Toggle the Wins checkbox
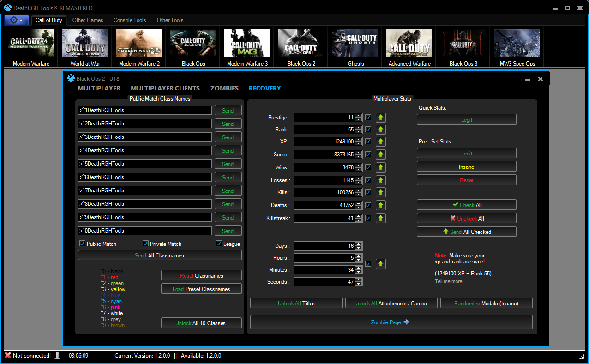 click(x=368, y=167)
